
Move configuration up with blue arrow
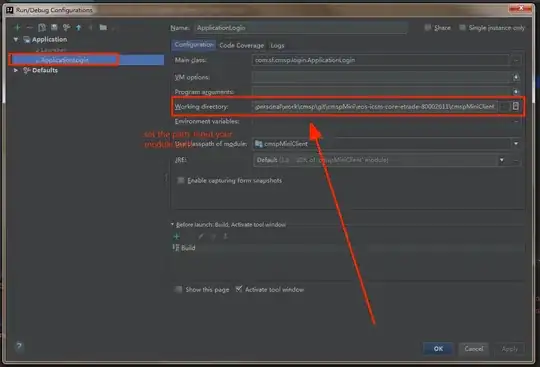(79, 28)
